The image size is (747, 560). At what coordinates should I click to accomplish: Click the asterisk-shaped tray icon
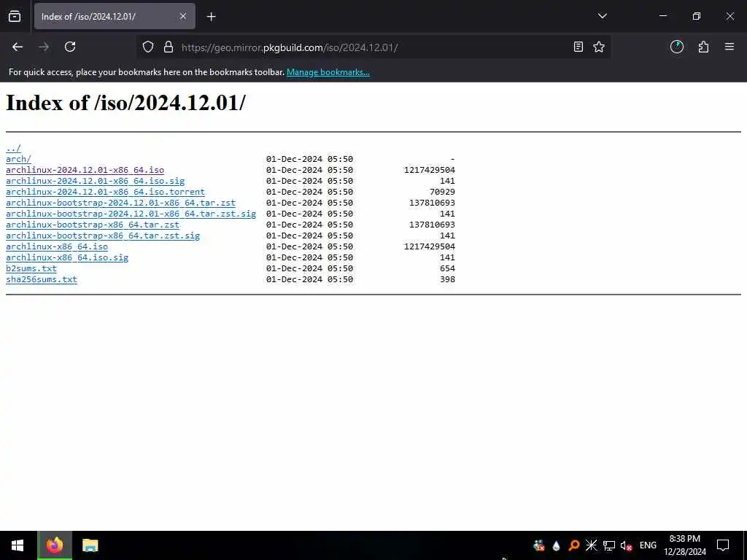coord(591,545)
